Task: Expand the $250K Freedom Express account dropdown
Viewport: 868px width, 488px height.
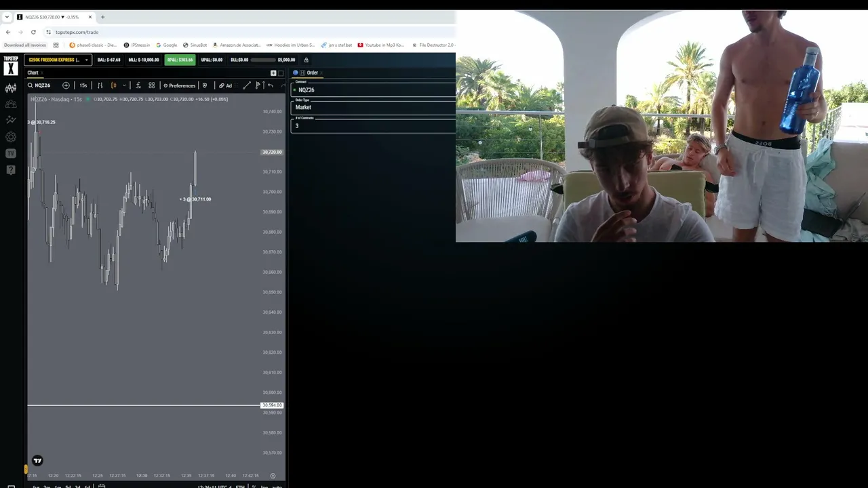Action: pos(58,60)
